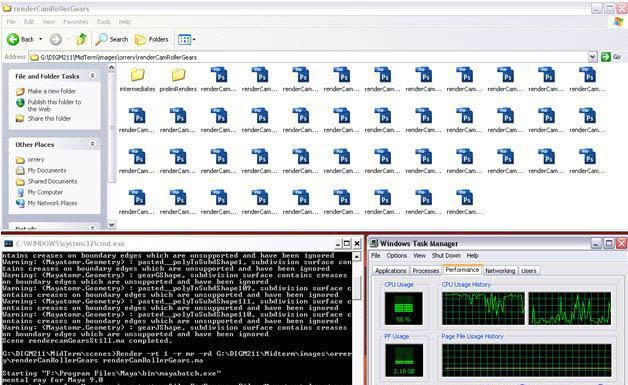Collapse the Other Places panel
The height and width of the screenshot is (385, 628).
93,144
